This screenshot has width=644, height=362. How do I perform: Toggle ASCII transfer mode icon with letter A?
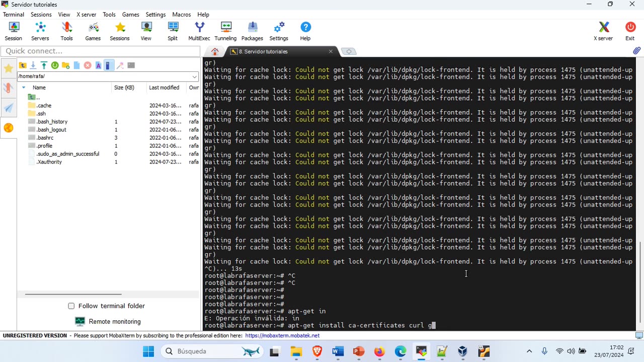pos(99,65)
